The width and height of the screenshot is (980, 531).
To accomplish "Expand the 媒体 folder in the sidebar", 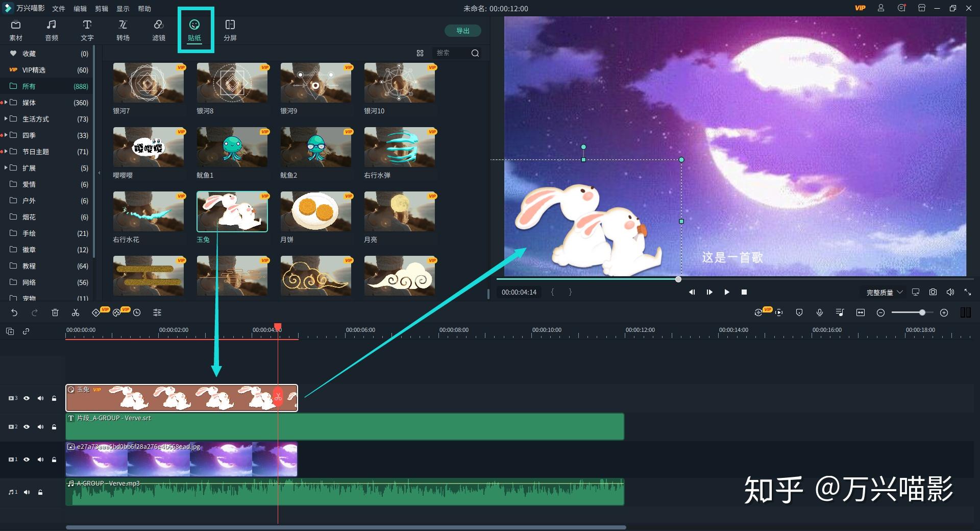I will pyautogui.click(x=6, y=102).
